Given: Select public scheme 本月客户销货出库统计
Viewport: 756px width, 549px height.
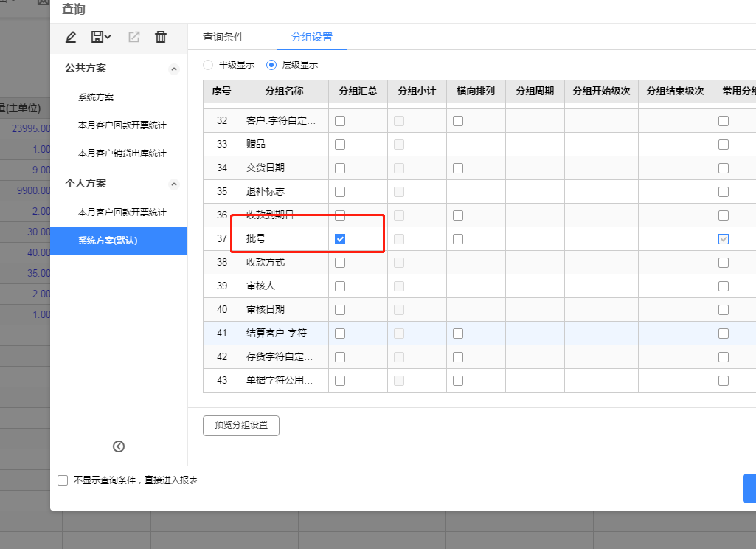Looking at the screenshot, I should pos(122,153).
